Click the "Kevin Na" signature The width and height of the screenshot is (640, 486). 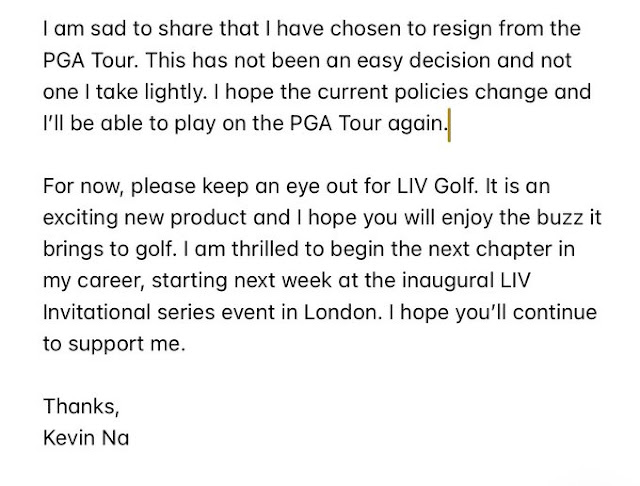pos(86,437)
